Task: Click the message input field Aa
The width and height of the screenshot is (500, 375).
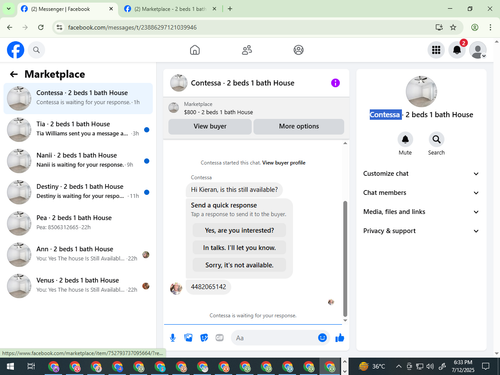Action: [x=274, y=338]
